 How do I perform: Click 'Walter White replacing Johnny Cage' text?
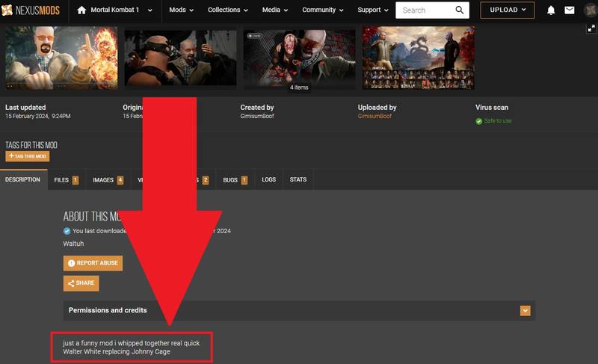[117, 351]
